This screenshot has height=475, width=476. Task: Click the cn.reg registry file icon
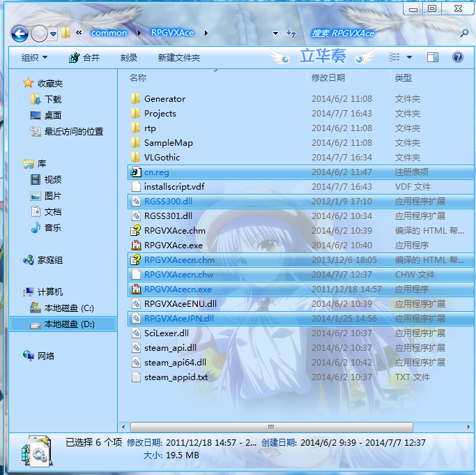[x=136, y=172]
